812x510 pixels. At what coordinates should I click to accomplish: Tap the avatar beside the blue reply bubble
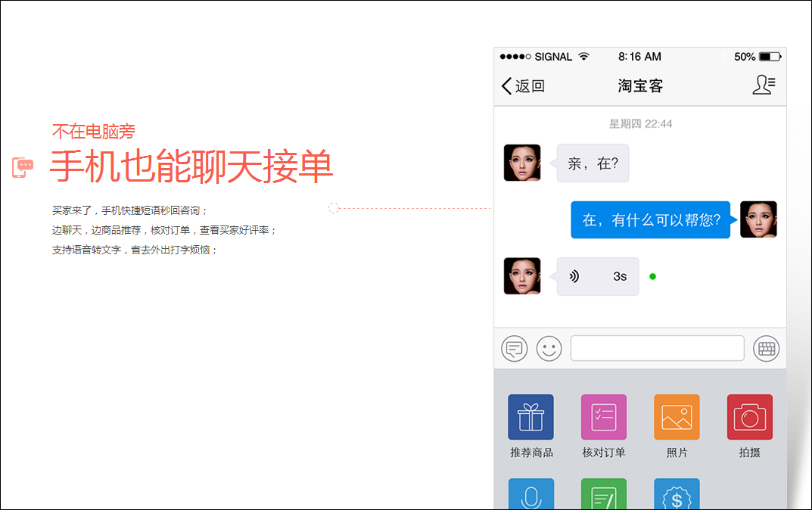pos(758,219)
